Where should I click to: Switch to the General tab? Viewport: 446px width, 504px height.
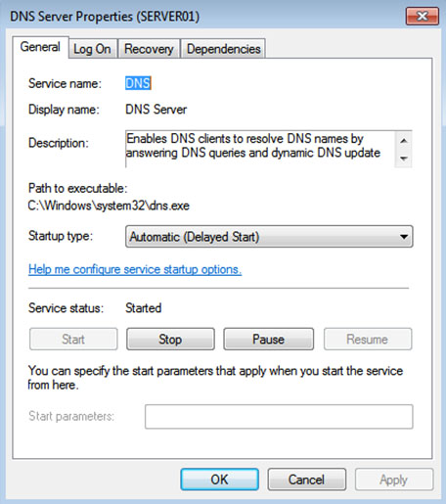click(x=40, y=47)
